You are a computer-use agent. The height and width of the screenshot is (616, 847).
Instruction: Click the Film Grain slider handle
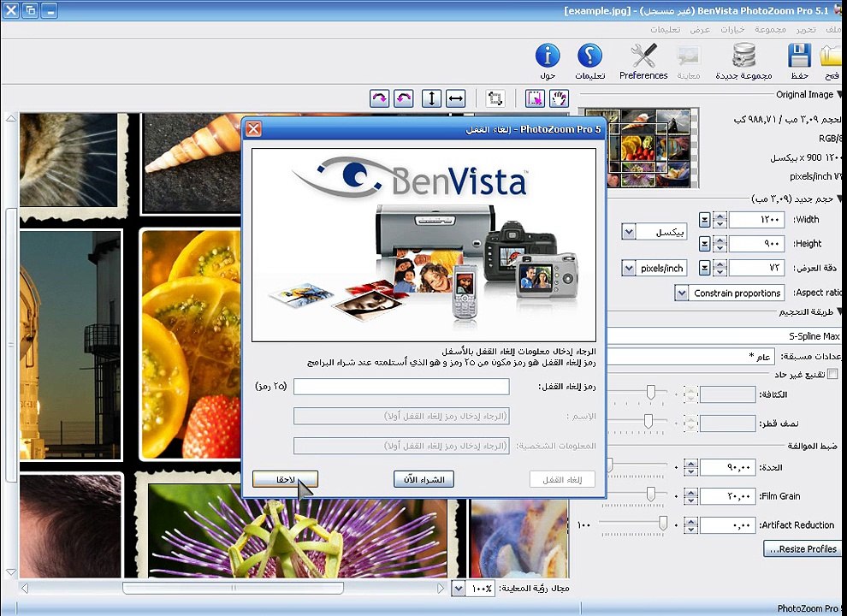[x=651, y=495]
